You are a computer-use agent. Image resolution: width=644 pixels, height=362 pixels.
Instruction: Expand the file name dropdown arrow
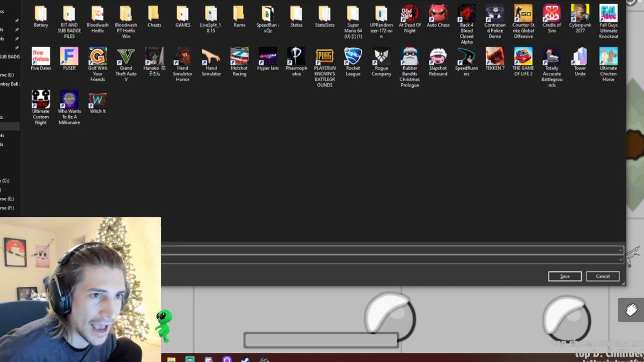[x=620, y=250]
